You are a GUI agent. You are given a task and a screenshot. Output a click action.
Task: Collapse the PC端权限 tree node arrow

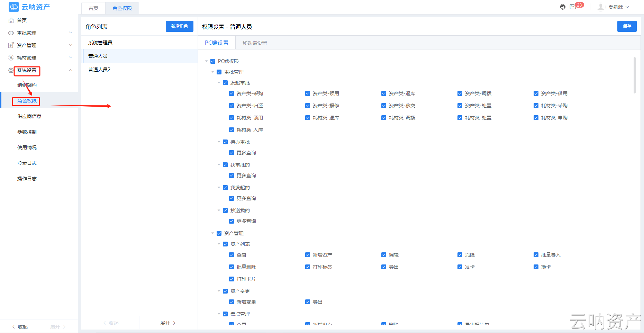pyautogui.click(x=207, y=61)
